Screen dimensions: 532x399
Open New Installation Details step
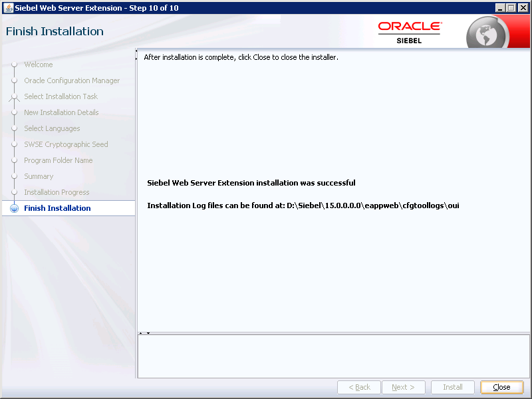tap(61, 112)
